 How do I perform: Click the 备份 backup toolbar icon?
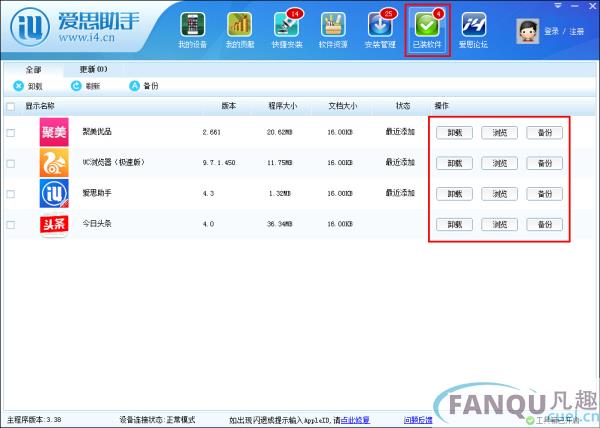point(134,86)
